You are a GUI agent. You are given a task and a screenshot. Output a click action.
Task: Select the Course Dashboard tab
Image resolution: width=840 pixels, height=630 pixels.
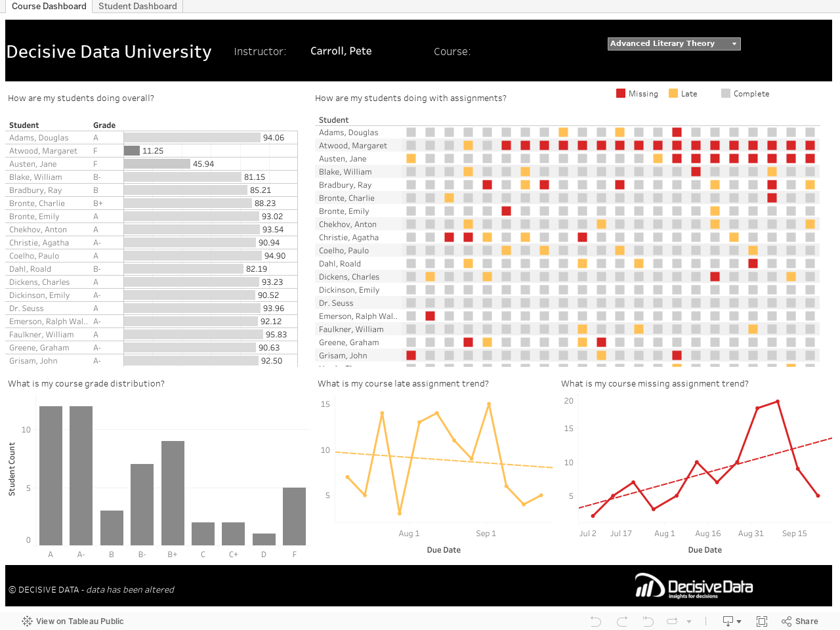click(x=49, y=6)
